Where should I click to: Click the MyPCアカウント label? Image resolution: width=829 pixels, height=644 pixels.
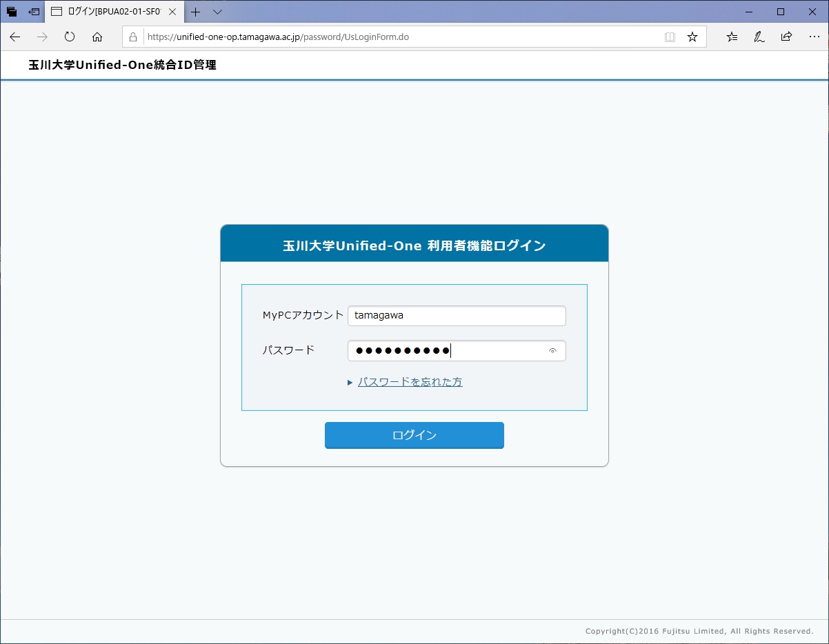point(303,315)
